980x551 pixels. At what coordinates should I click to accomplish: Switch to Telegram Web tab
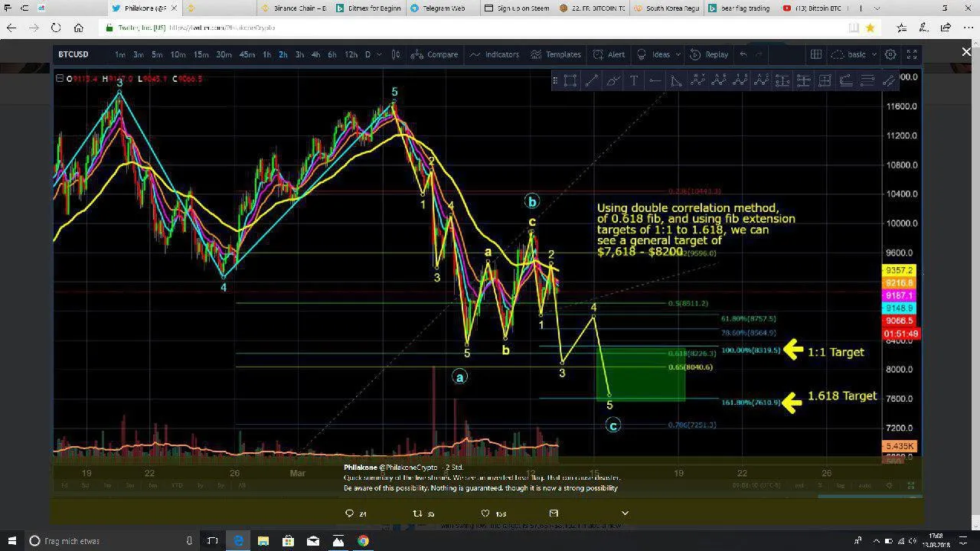(x=443, y=8)
